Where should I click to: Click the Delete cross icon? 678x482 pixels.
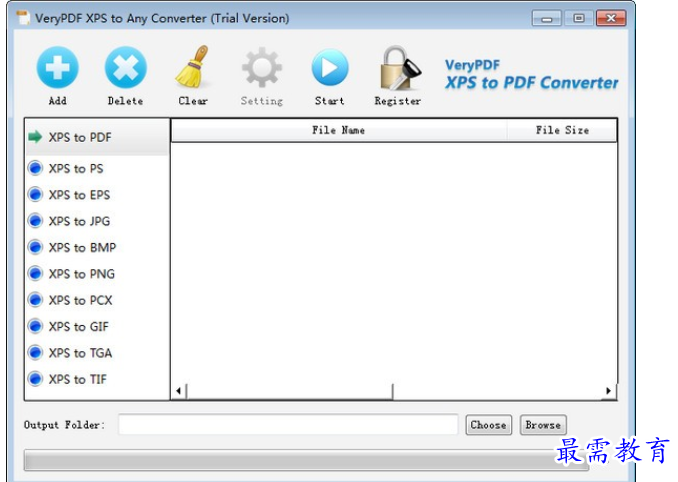tap(125, 67)
